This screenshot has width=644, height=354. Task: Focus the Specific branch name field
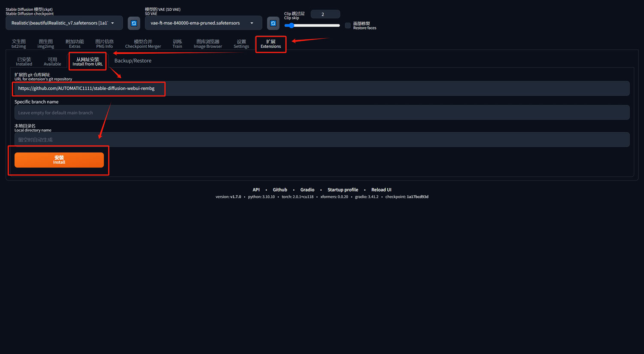point(322,113)
